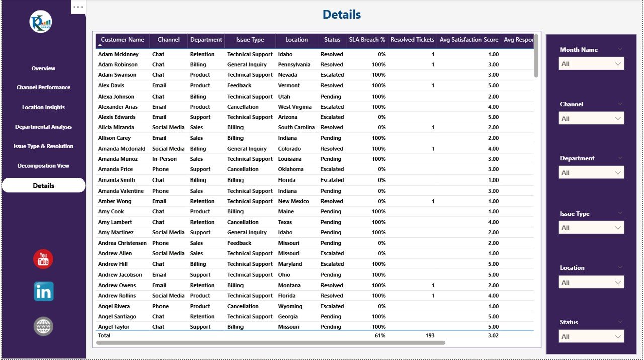Click the company logo at top left

[41, 22]
